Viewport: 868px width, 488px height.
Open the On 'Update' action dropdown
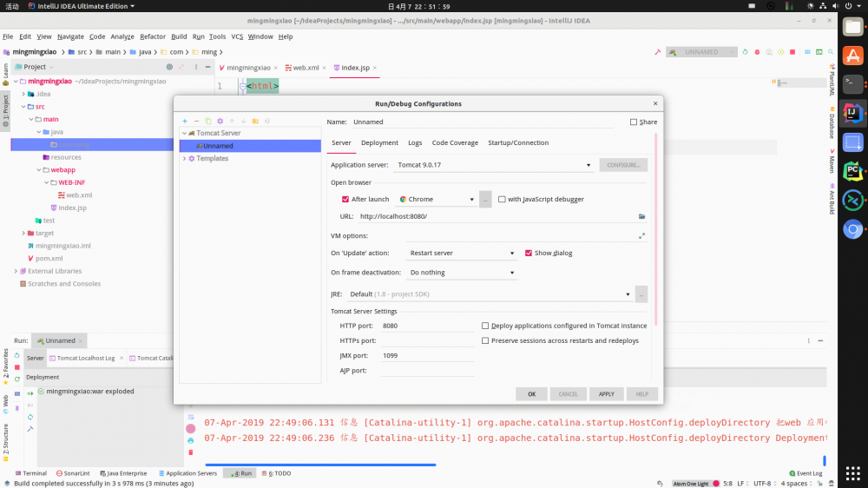(462, 254)
